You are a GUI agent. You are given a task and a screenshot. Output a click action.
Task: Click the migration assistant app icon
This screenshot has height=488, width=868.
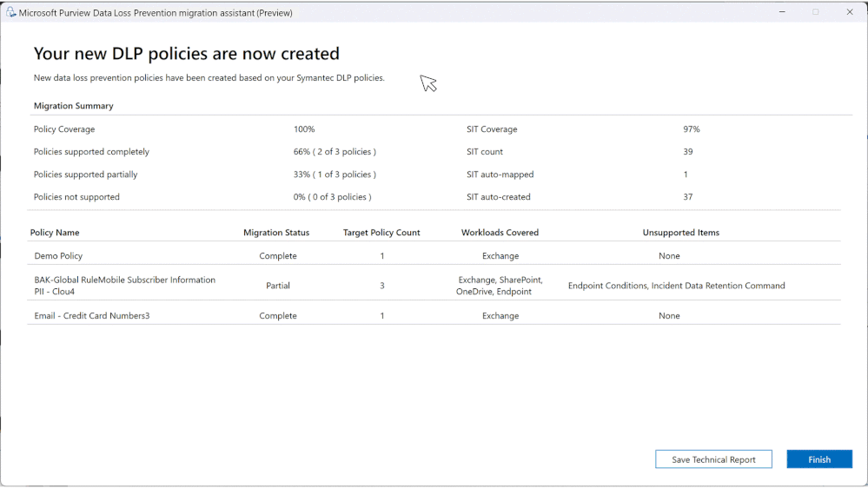point(10,12)
